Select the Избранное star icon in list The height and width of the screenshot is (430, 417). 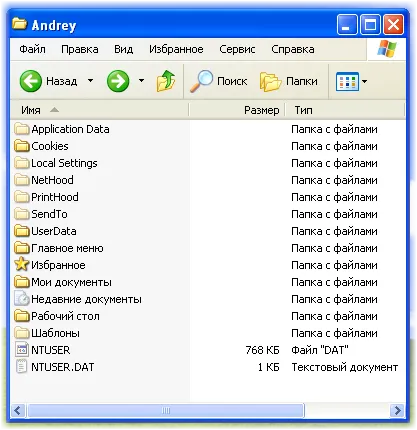point(22,265)
